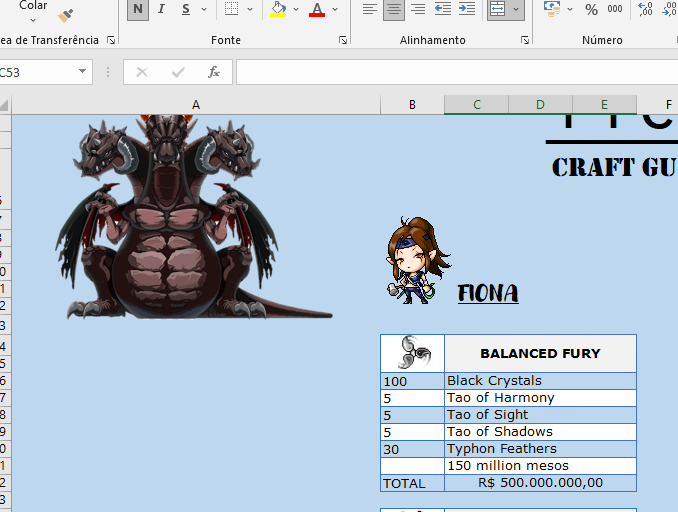This screenshot has width=678, height=512.
Task: Open the Name Box dropdown arrow
Action: (x=82, y=71)
